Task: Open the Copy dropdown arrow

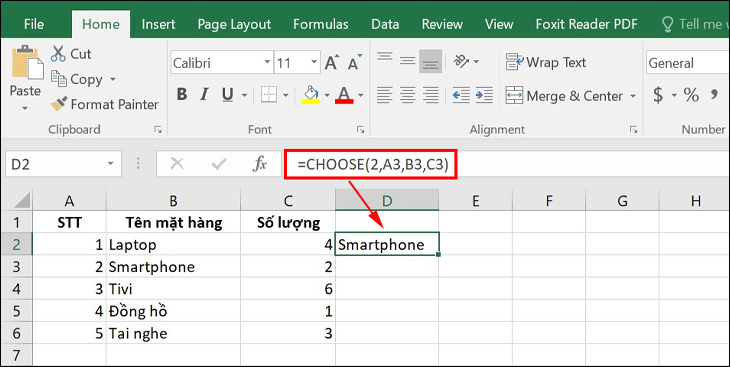Action: click(113, 80)
